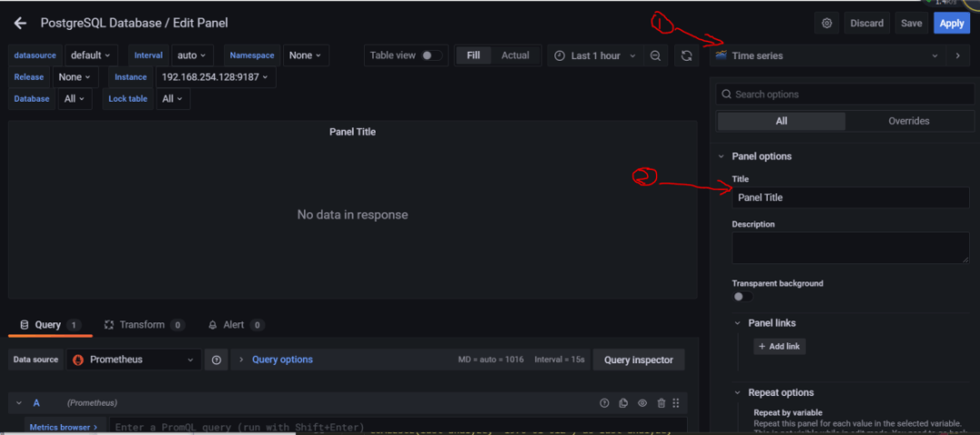Image resolution: width=980 pixels, height=435 pixels.
Task: Open the Namespace None dropdown
Action: (x=306, y=55)
